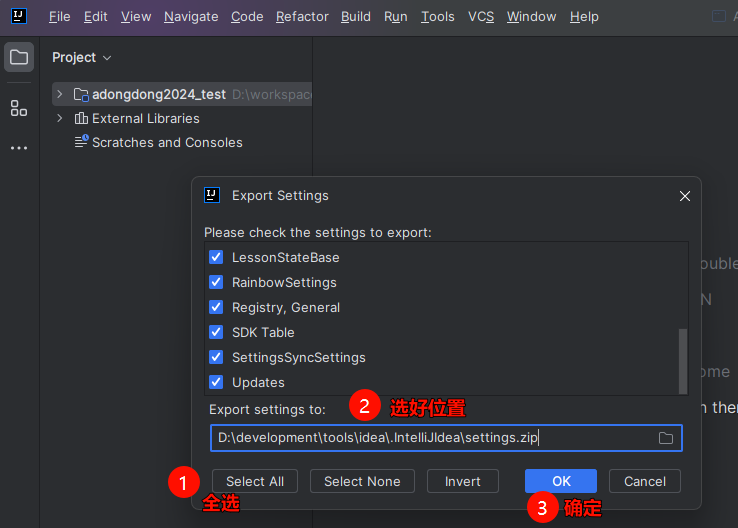Show more tool windows via ellipsis icon

19,148
